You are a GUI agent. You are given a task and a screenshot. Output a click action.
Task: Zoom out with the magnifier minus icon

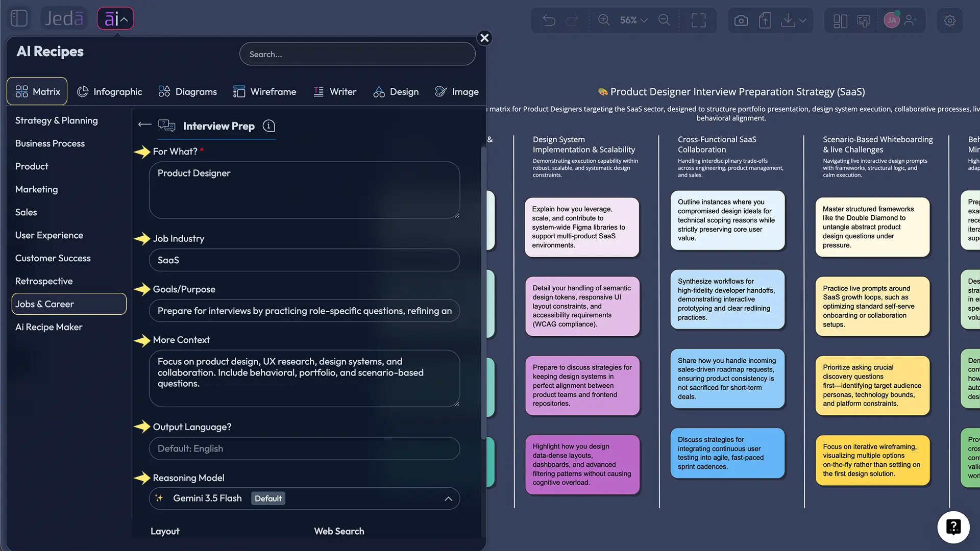665,20
